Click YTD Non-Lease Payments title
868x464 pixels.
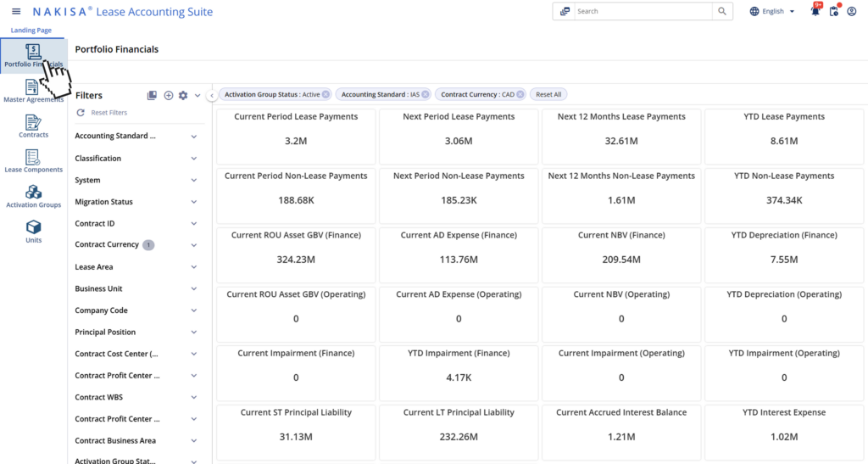click(784, 176)
